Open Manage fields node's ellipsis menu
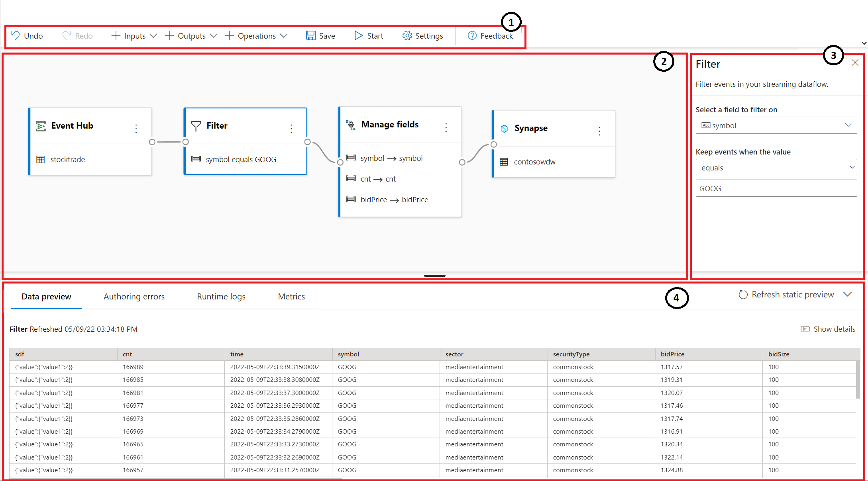The height and width of the screenshot is (481, 868). [x=446, y=127]
